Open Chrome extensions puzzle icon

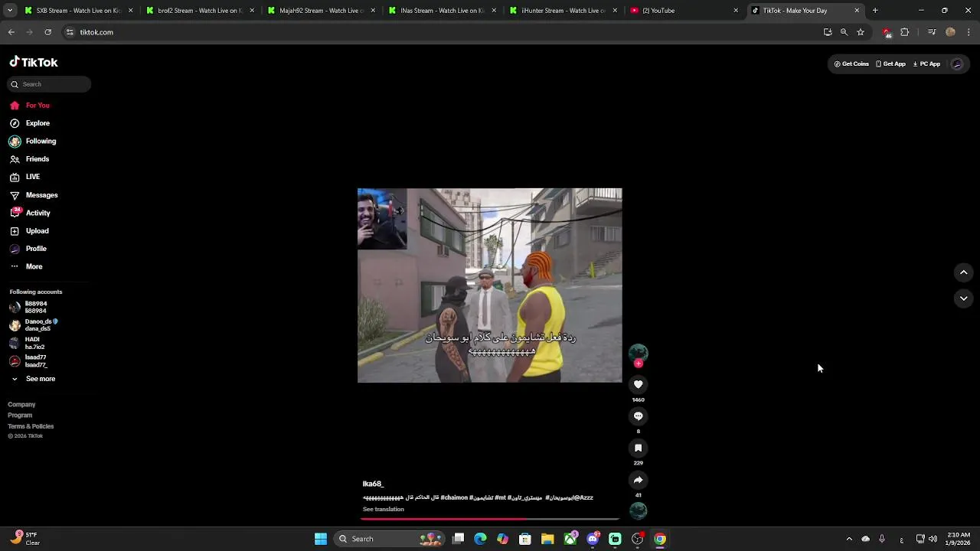tap(904, 32)
